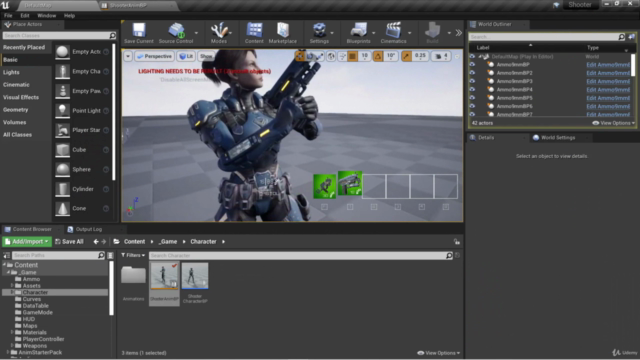Screen dimensions: 640x360
Task: Toggle visibility of AmmoSmmBP6 actor
Action: (472, 106)
